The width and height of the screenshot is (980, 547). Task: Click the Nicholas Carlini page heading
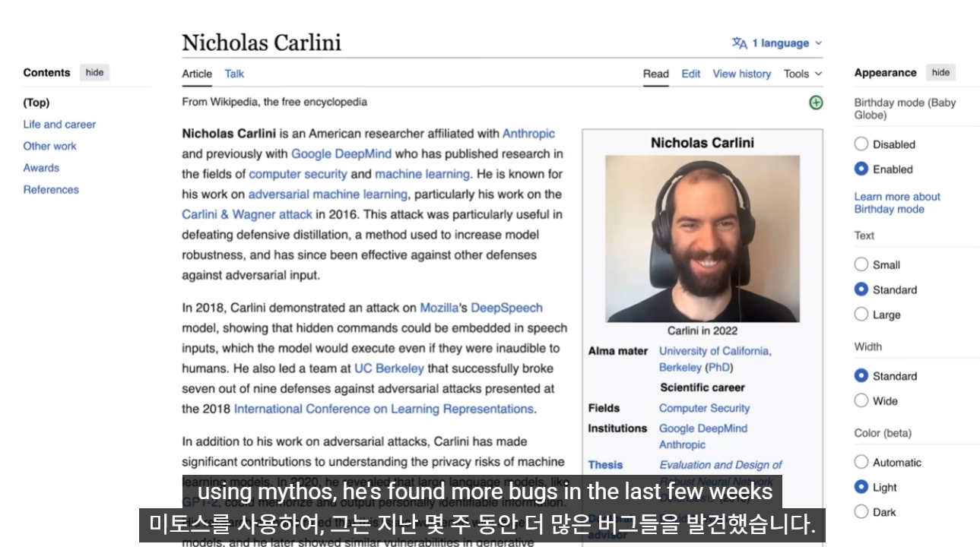[x=262, y=43]
